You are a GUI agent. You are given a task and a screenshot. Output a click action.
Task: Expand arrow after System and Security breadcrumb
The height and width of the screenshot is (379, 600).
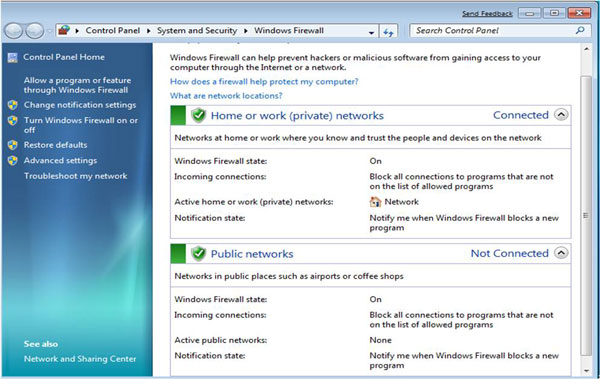click(x=246, y=31)
